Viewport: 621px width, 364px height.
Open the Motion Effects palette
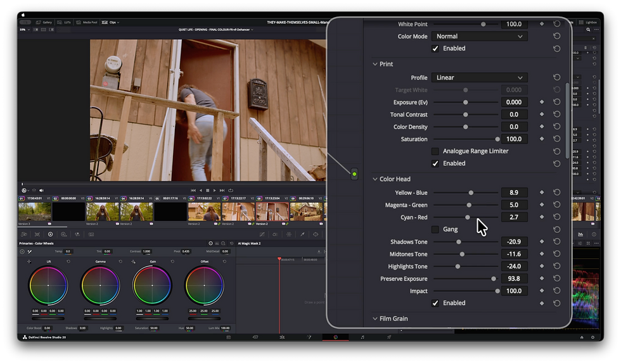point(91,234)
